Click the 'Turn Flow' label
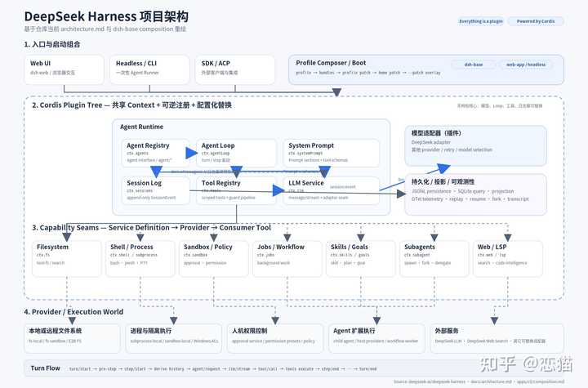This screenshot has height=388, width=588. pyautogui.click(x=46, y=368)
